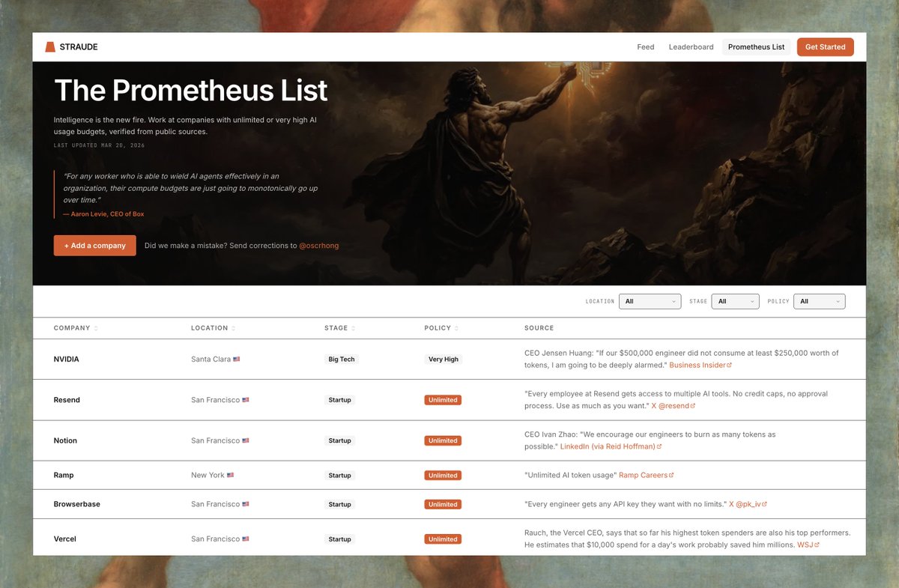Go to the Feed page
The image size is (899, 588).
[x=646, y=47]
